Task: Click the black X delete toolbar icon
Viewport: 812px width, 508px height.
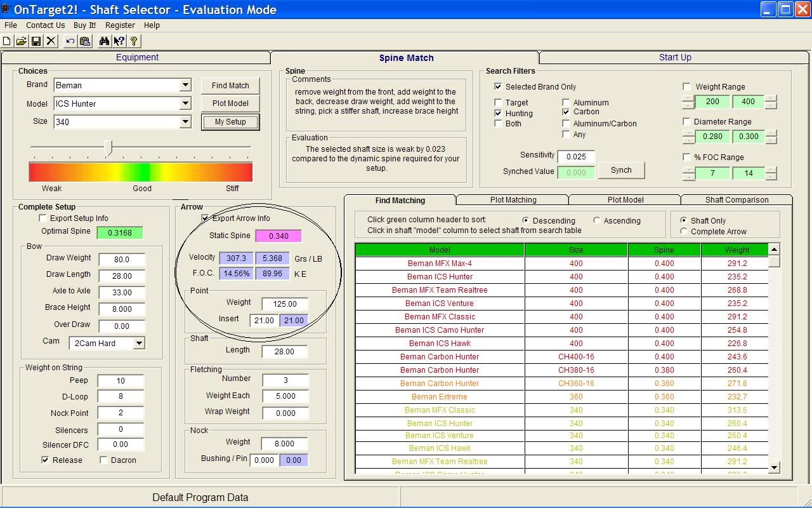Action: click(x=51, y=41)
